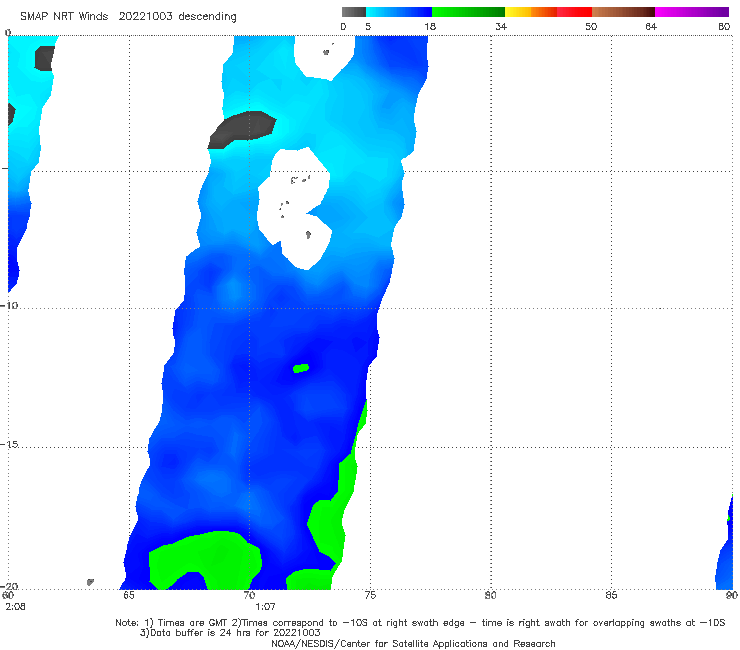The height and width of the screenshot is (650, 740).
Task: Click the '3)Data buffer is 24 hrs' note
Action: pyautogui.click(x=230, y=633)
